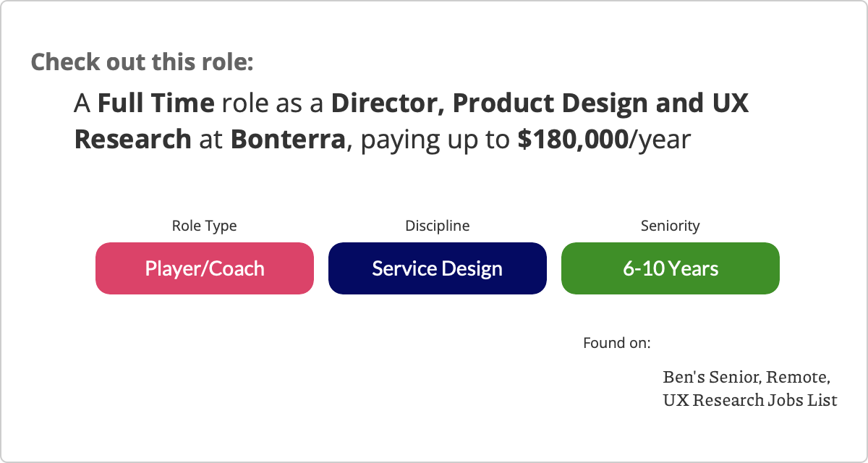
Task: Click the "Ben's Senior, Remote," line
Action: click(746, 377)
